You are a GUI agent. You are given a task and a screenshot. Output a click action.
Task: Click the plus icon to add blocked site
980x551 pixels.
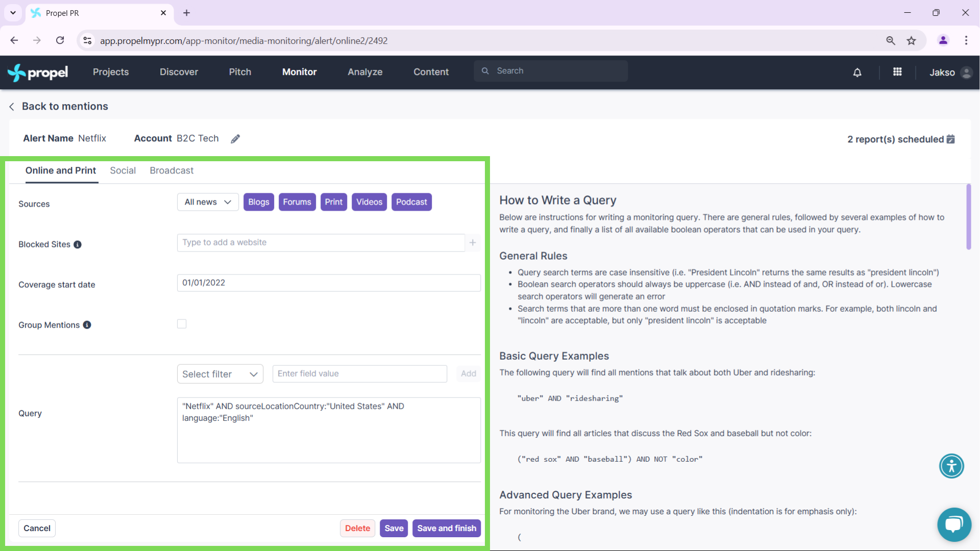[x=473, y=242]
